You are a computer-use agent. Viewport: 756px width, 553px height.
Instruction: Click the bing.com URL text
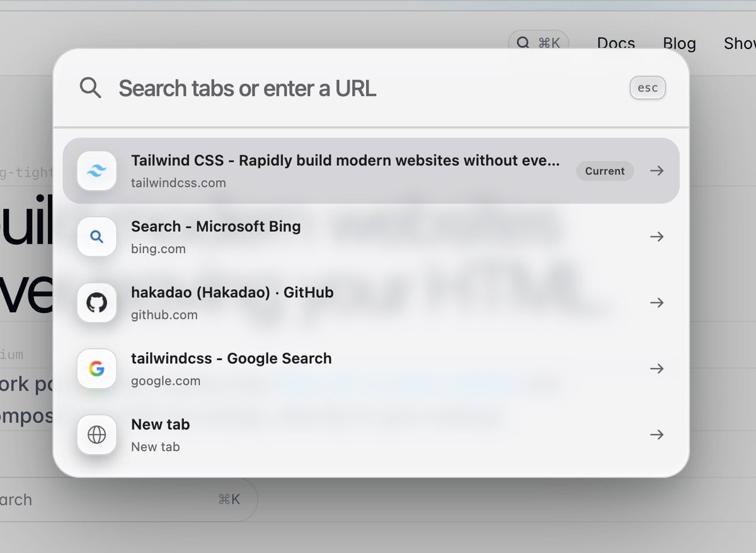tap(158, 249)
